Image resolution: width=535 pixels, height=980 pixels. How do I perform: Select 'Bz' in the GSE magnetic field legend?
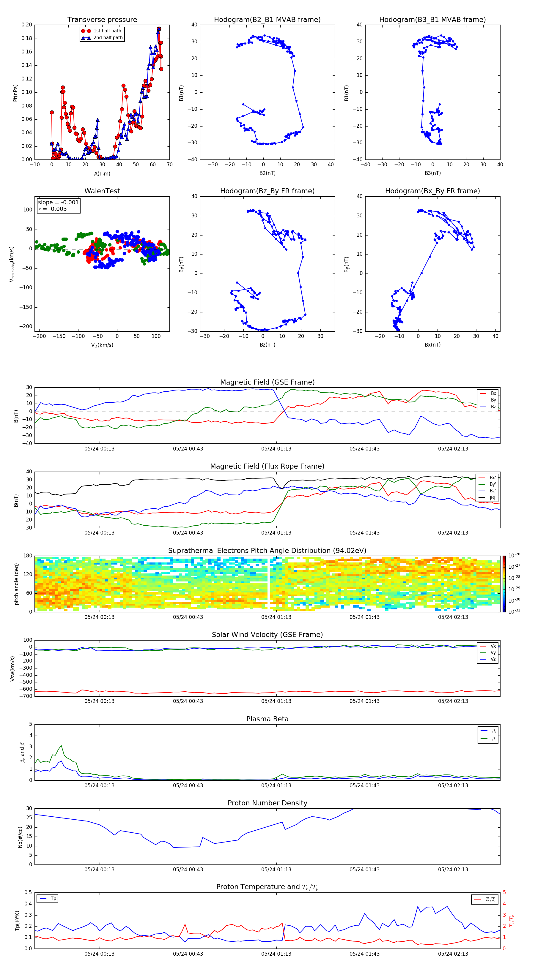(x=488, y=407)
